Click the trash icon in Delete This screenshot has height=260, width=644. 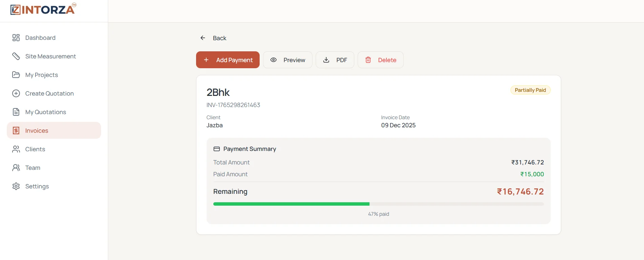pyautogui.click(x=368, y=60)
